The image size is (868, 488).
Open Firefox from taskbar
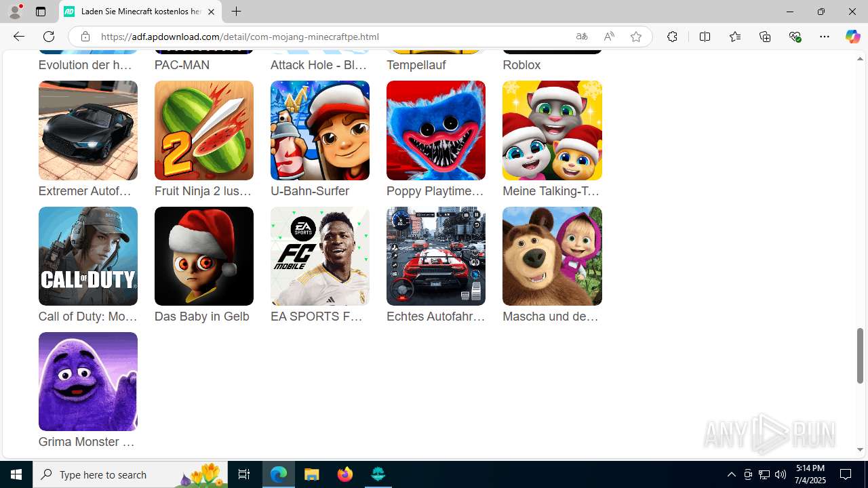pos(345,474)
